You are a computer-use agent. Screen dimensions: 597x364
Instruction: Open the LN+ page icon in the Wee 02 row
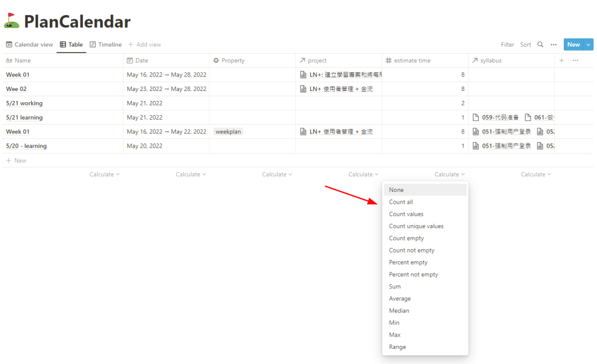pyautogui.click(x=303, y=89)
